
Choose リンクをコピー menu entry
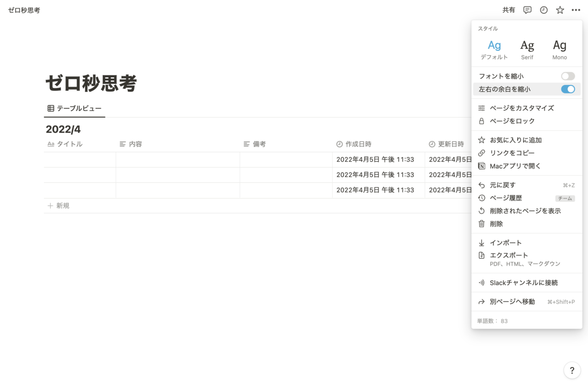pyautogui.click(x=527, y=153)
